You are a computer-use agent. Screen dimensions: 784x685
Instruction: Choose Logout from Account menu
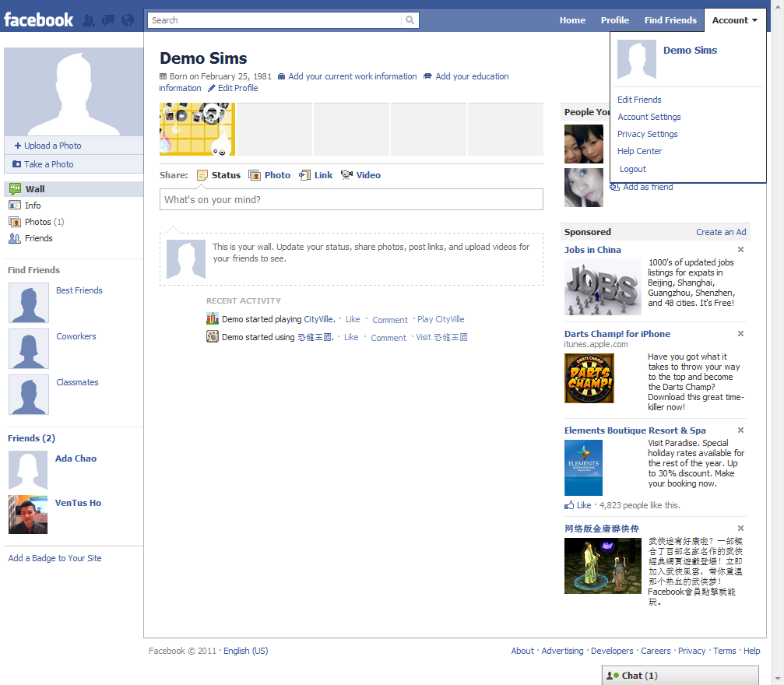coord(632,169)
